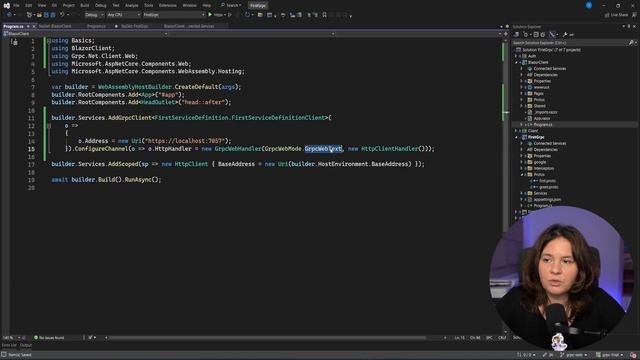Open Solution Explorer window position dropdown
This screenshot has height=360, width=640.
click(623, 27)
